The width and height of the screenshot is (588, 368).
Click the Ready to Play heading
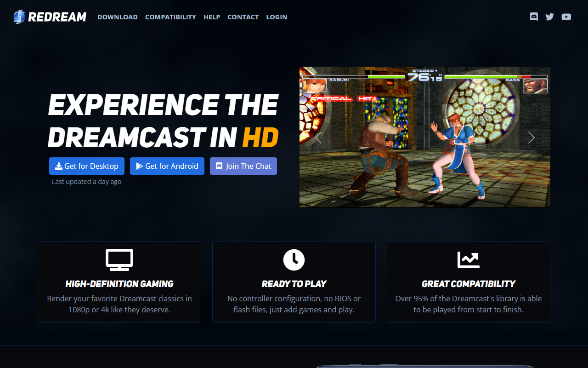coord(294,284)
